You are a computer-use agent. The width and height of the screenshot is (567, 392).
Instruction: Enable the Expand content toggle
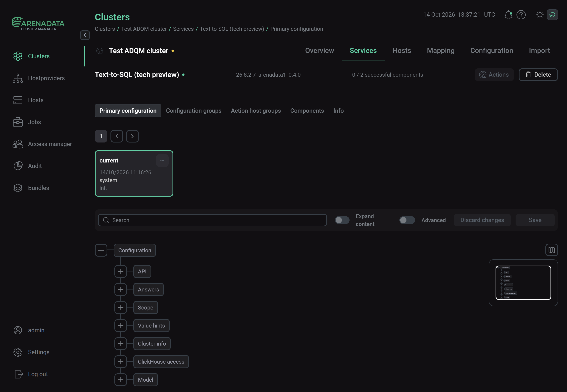click(342, 220)
